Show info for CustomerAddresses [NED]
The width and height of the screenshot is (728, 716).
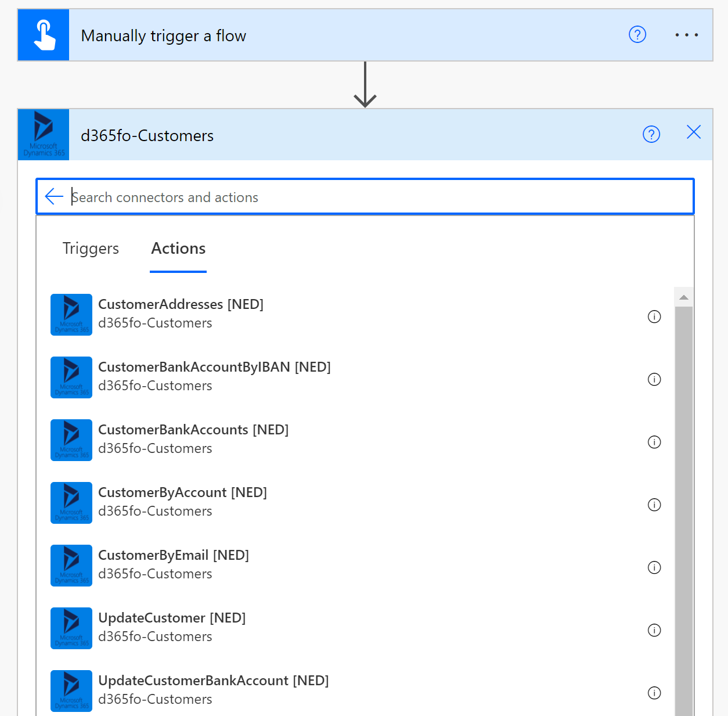654,316
